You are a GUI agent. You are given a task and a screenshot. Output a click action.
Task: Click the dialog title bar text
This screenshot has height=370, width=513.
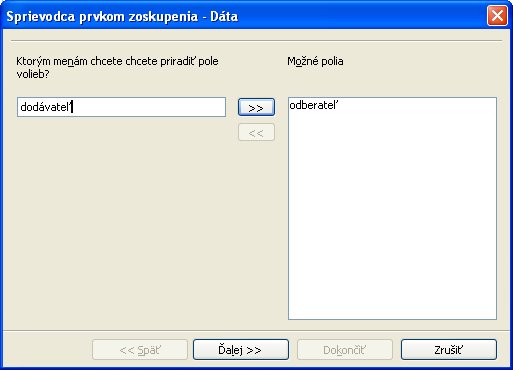point(122,16)
